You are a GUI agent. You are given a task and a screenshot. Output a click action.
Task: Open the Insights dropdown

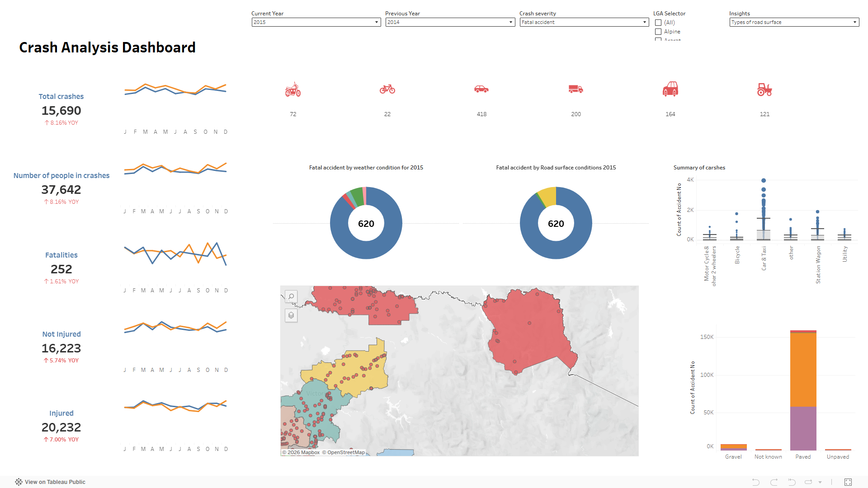pyautogui.click(x=854, y=22)
